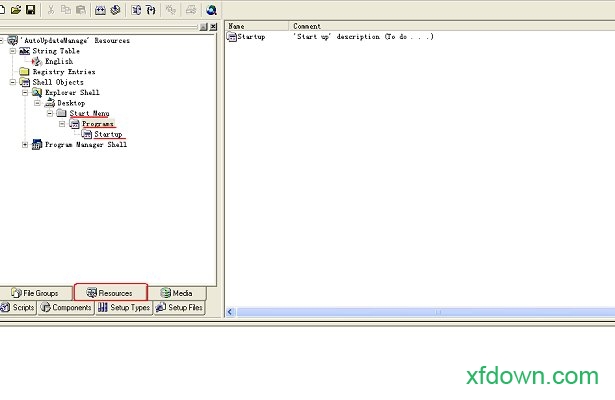The height and width of the screenshot is (400, 615).
Task: Click the Save floppy disk icon
Action: [x=31, y=10]
